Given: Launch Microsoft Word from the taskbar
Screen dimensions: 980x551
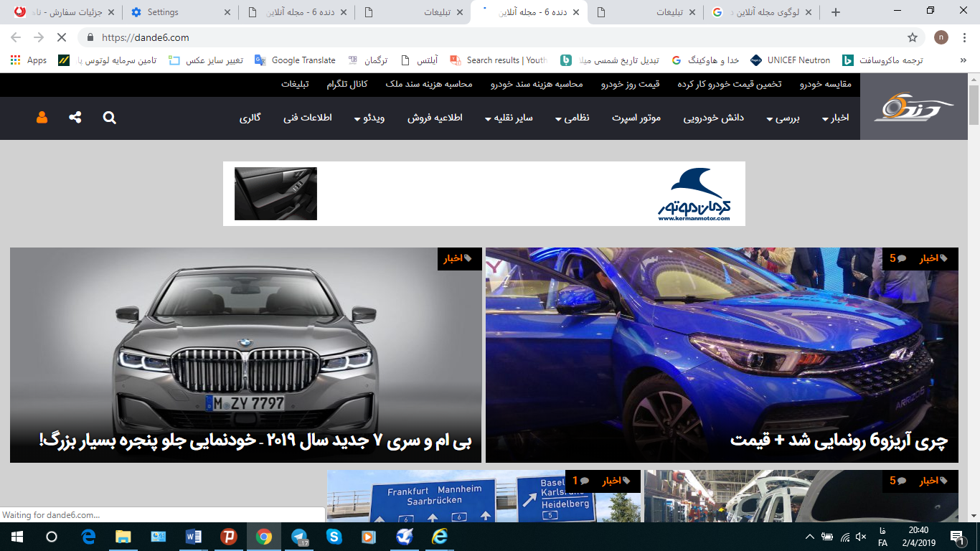Looking at the screenshot, I should 193,535.
